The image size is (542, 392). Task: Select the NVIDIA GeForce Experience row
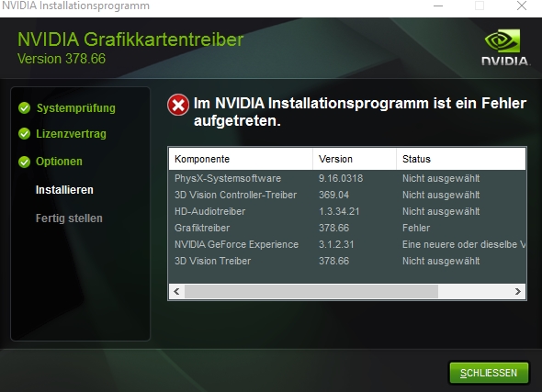click(347, 244)
